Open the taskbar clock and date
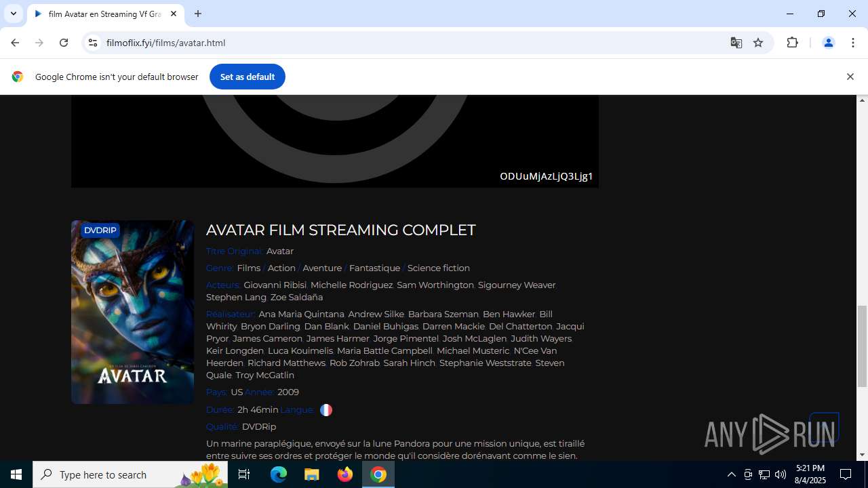Image resolution: width=868 pixels, height=488 pixels. (x=810, y=474)
